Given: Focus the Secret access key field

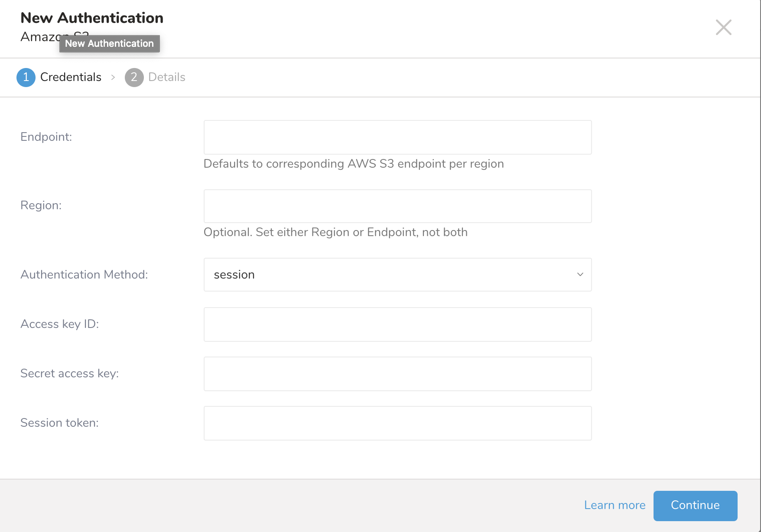Looking at the screenshot, I should (x=397, y=374).
